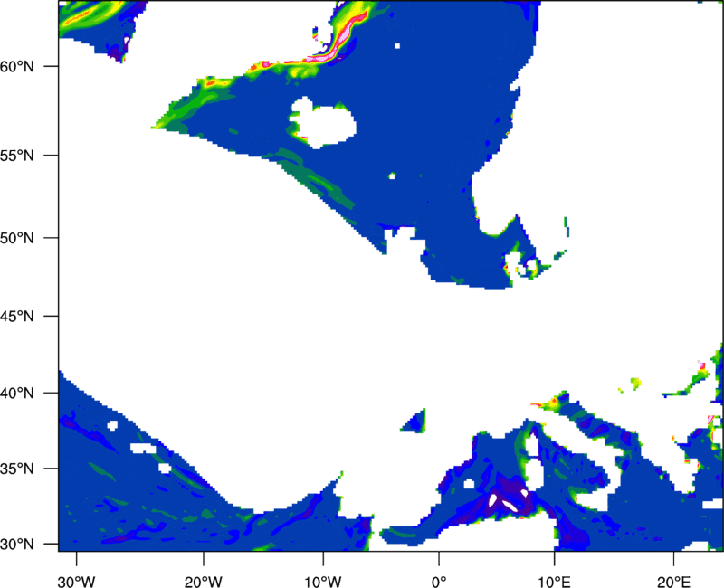Image resolution: width=724 pixels, height=588 pixels.
Task: Click the 10°E longitude label
Action: (x=554, y=582)
